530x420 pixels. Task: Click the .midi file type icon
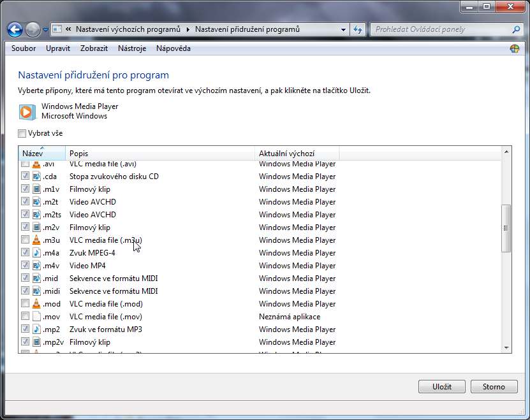(36, 291)
